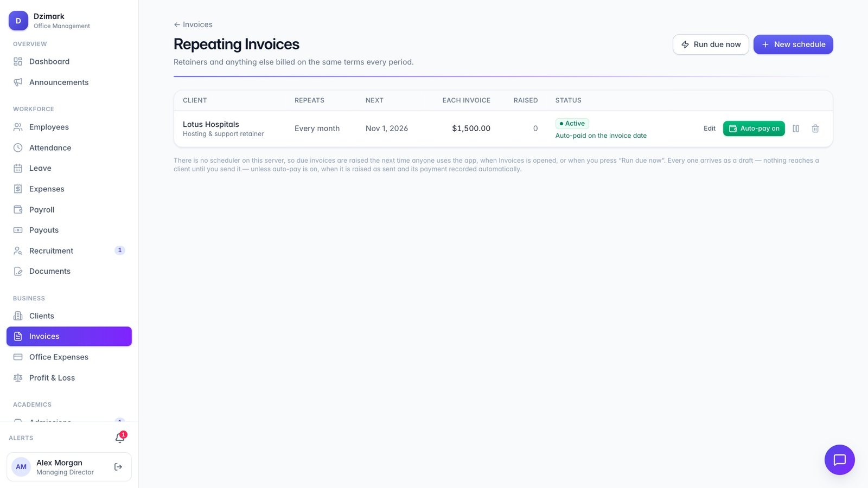
Task: Click the Nov 1, 2026 next date
Action: click(387, 129)
